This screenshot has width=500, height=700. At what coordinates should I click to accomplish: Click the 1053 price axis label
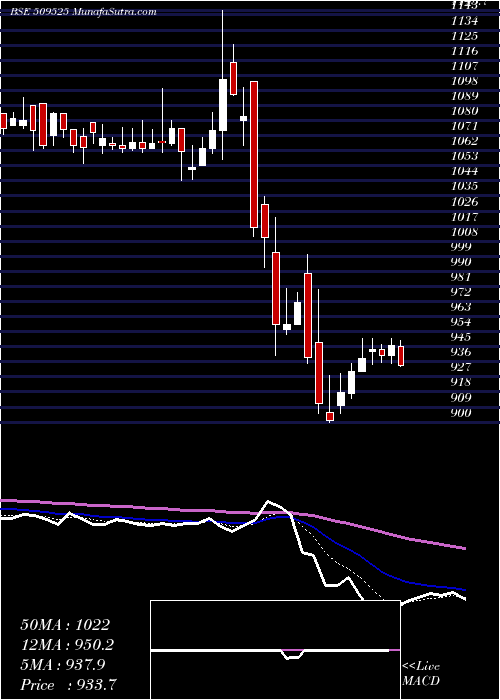tap(464, 156)
